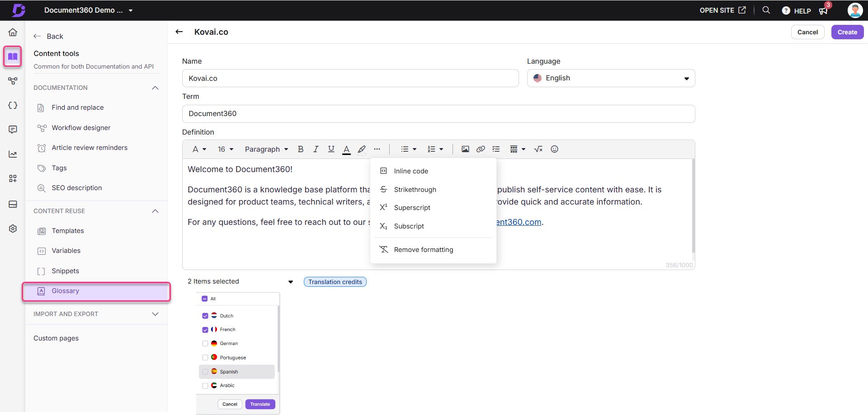Click the more formatting ellipsis button

[377, 149]
